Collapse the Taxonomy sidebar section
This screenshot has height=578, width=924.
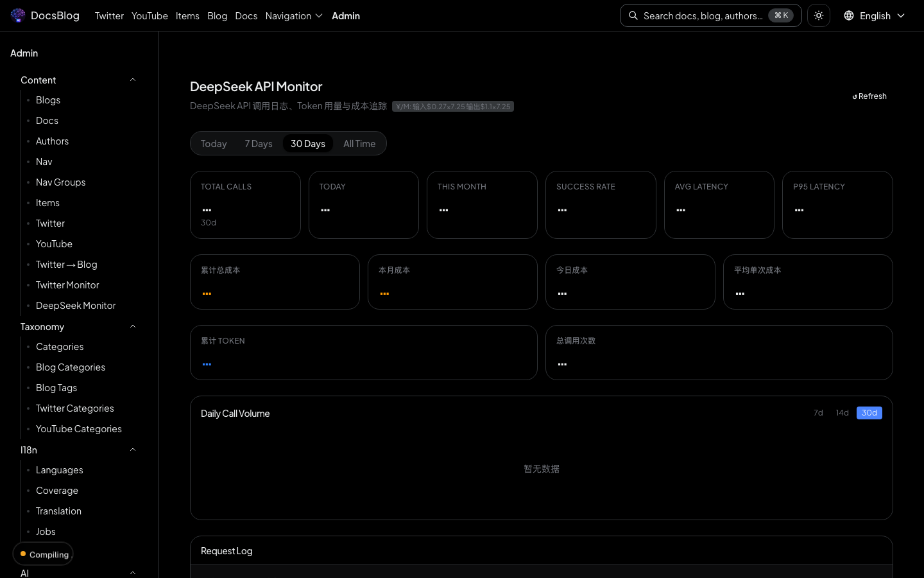(x=133, y=327)
